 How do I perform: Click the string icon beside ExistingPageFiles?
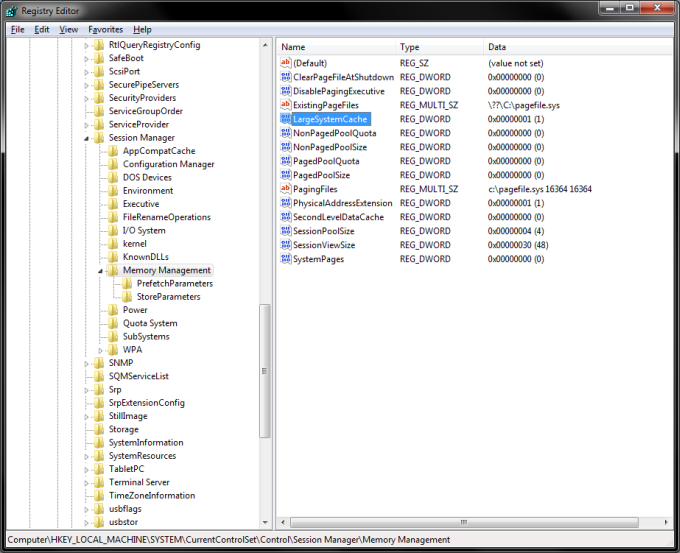click(285, 105)
